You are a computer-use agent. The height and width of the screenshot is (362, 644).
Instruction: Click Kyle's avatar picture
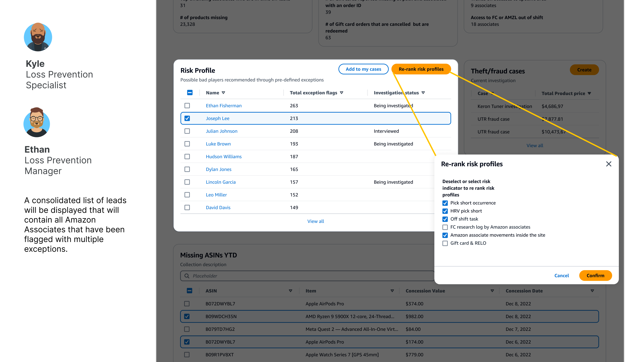pyautogui.click(x=38, y=37)
